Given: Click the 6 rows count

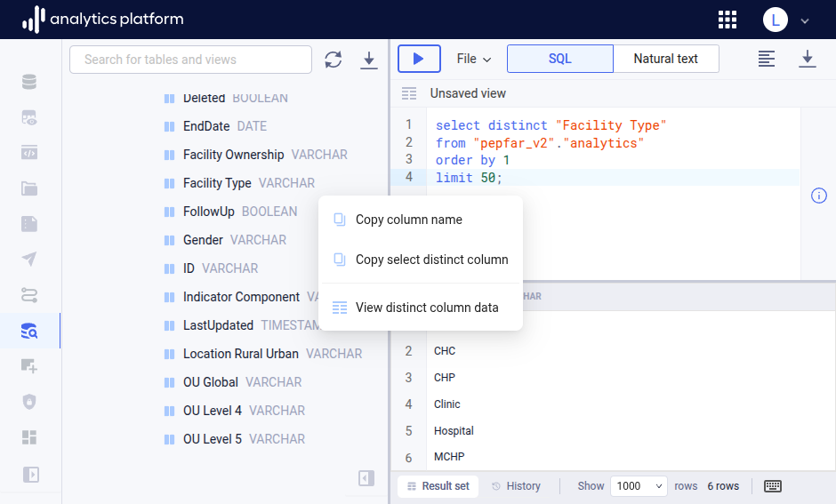Looking at the screenshot, I should pos(724,486).
